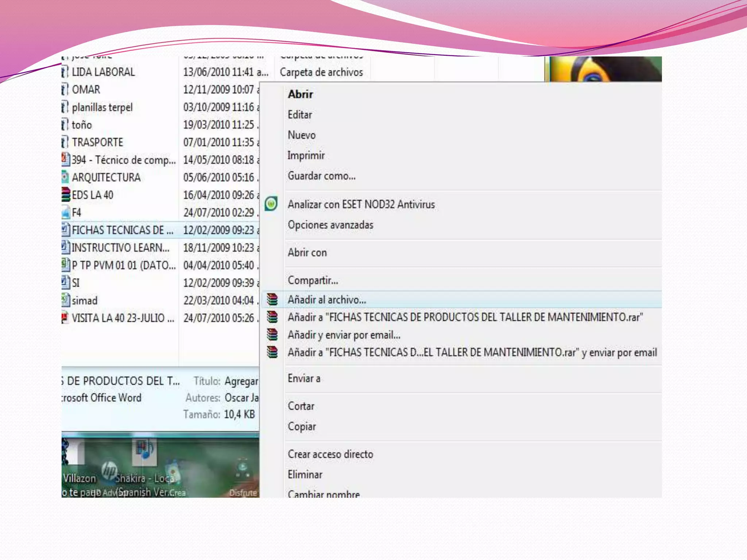Choose Añadir a FICHAS TECNICAS...MANTENIMIENTO.rar option
This screenshot has height=560, width=747.
click(465, 317)
